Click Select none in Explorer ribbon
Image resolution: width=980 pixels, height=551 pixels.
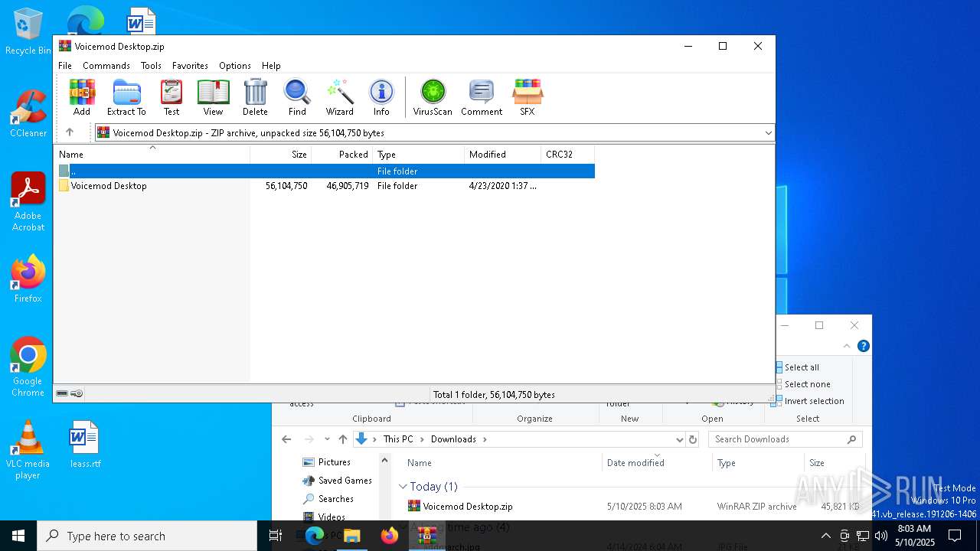point(802,384)
